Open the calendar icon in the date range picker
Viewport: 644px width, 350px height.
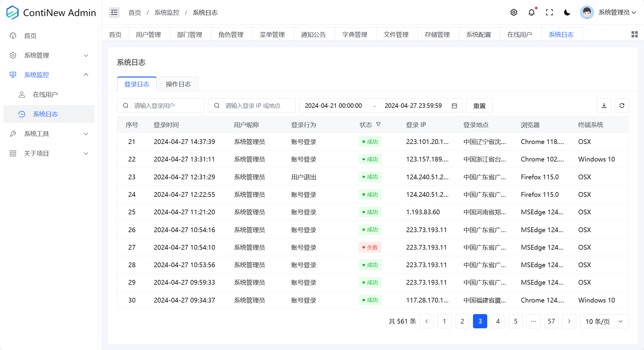click(454, 105)
